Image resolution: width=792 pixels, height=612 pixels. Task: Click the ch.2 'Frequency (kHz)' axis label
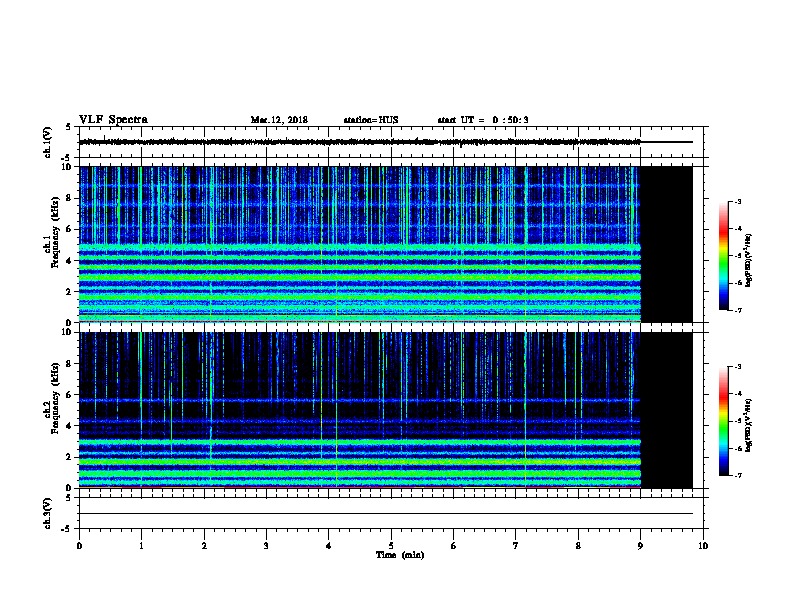(55, 398)
